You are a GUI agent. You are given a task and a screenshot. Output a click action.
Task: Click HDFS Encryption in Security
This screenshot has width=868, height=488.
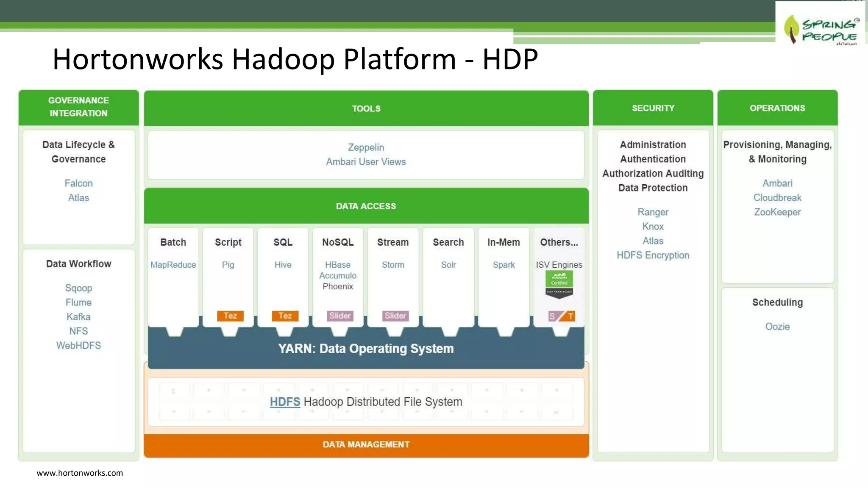653,255
